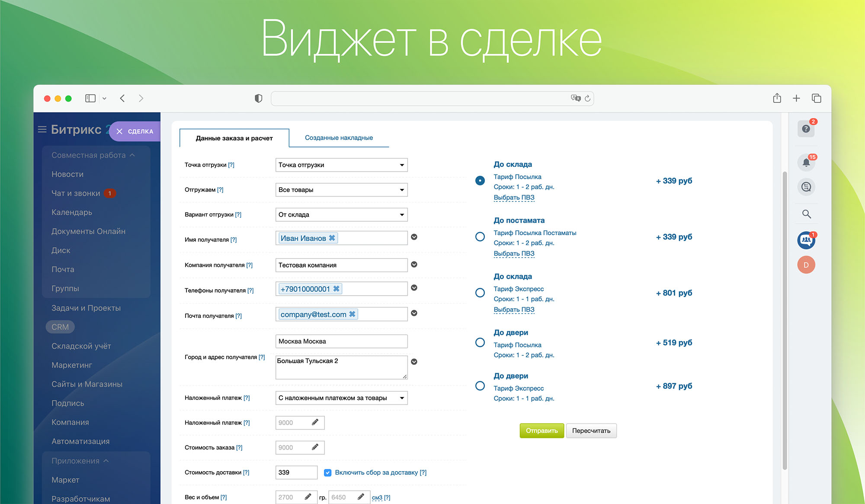Viewport: 865px width, 504px height.
Task: Open CRM in the left sidebar menu
Action: [60, 327]
